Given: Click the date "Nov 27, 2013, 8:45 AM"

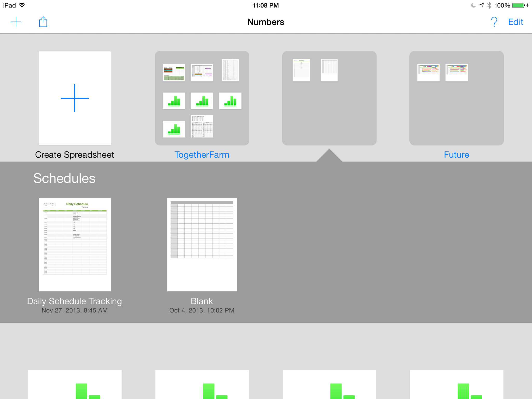Looking at the screenshot, I should pos(75,310).
